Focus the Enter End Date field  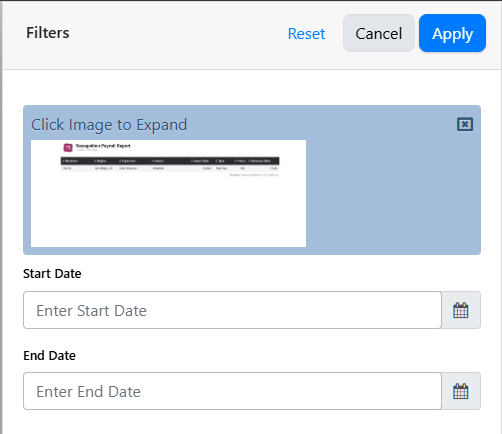[x=232, y=391]
